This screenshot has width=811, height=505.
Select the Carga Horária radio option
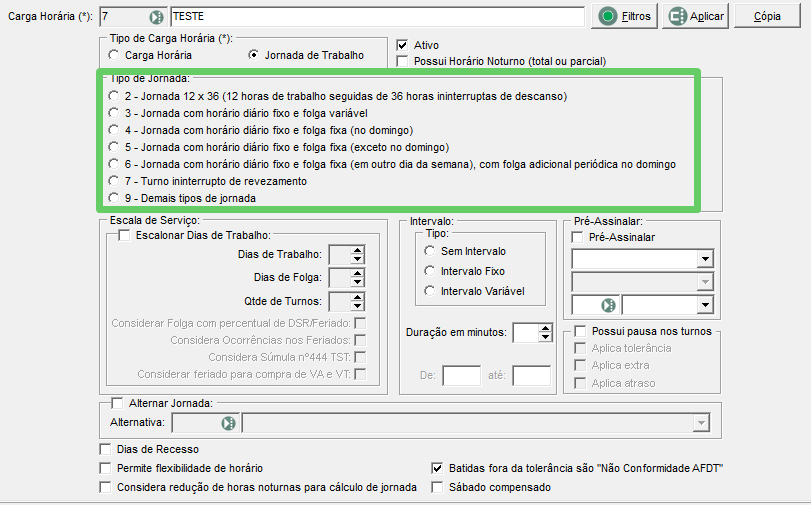click(113, 55)
